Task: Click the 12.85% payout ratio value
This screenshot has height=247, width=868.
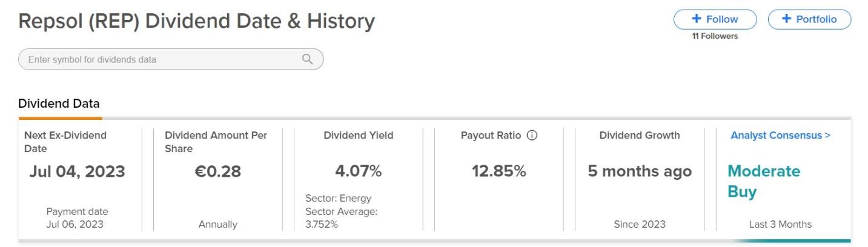Action: tap(499, 171)
